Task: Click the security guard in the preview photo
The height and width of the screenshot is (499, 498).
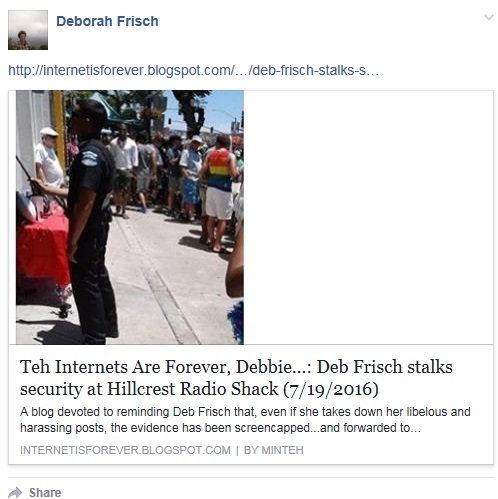Action: (x=91, y=222)
